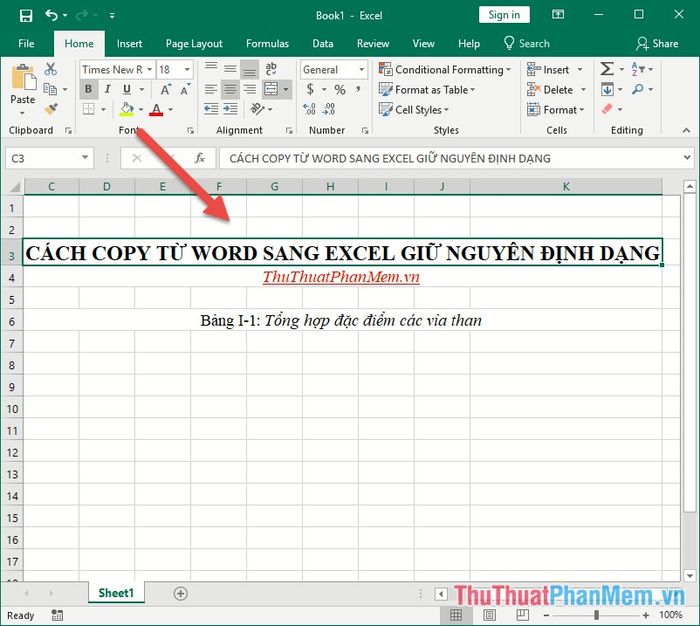The width and height of the screenshot is (700, 626).
Task: Click the Comma Style icon
Action: (x=358, y=90)
